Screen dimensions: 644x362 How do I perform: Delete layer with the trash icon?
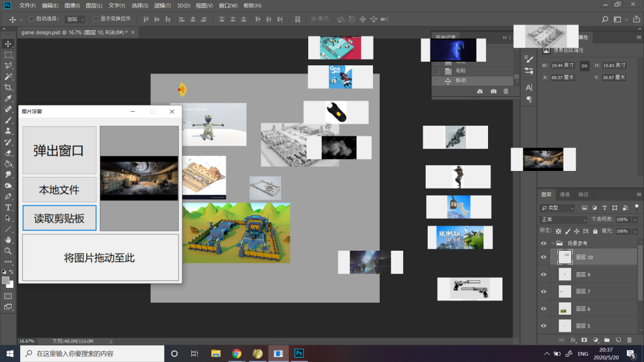629,340
